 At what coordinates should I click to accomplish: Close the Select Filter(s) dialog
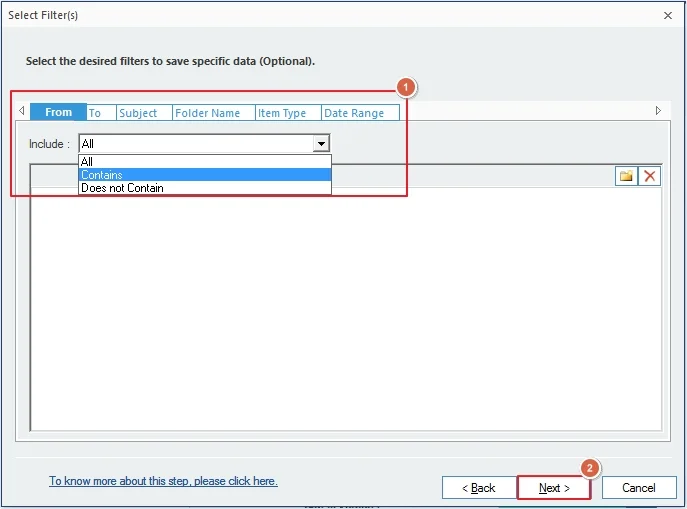click(x=668, y=15)
